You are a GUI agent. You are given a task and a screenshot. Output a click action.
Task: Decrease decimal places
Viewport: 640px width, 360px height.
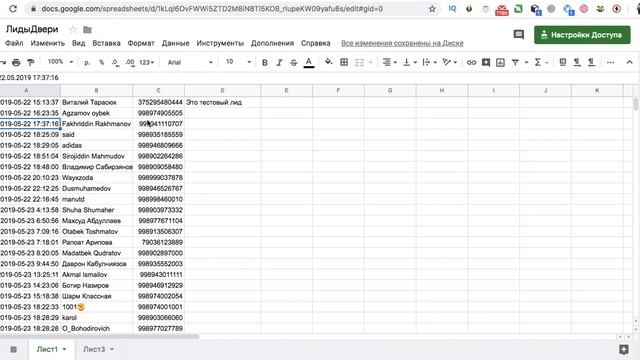coord(116,62)
